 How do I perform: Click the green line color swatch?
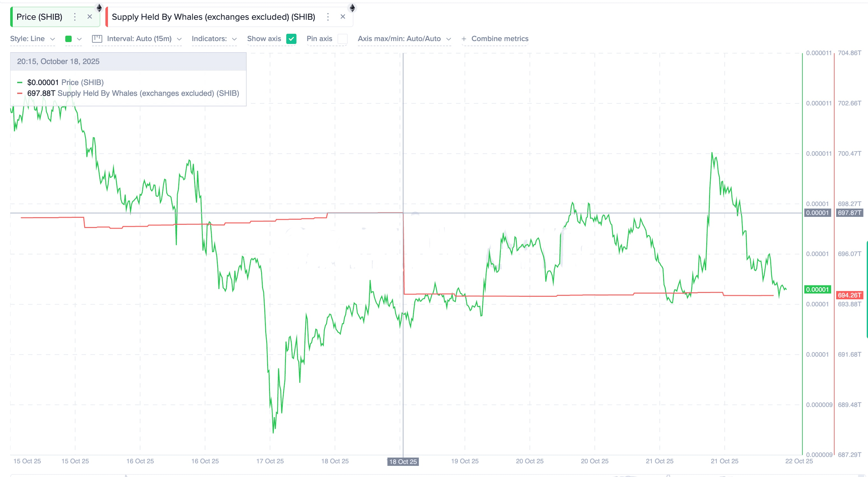(x=68, y=39)
